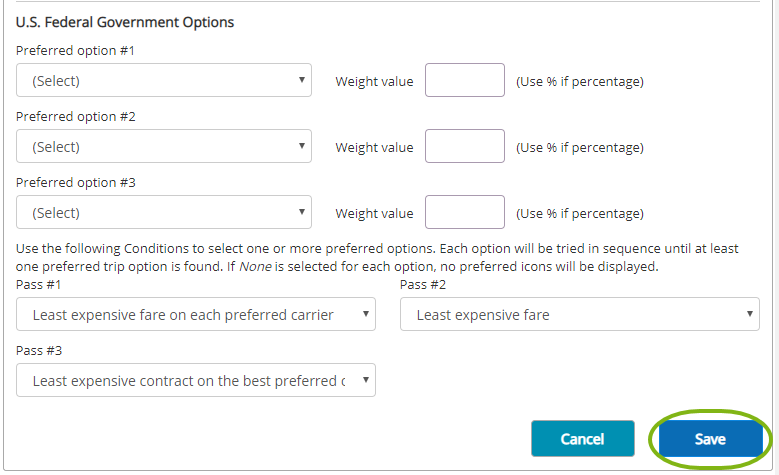Viewport: 779px width, 475px height.
Task: Click Weight value field for option #2
Action: click(x=465, y=146)
